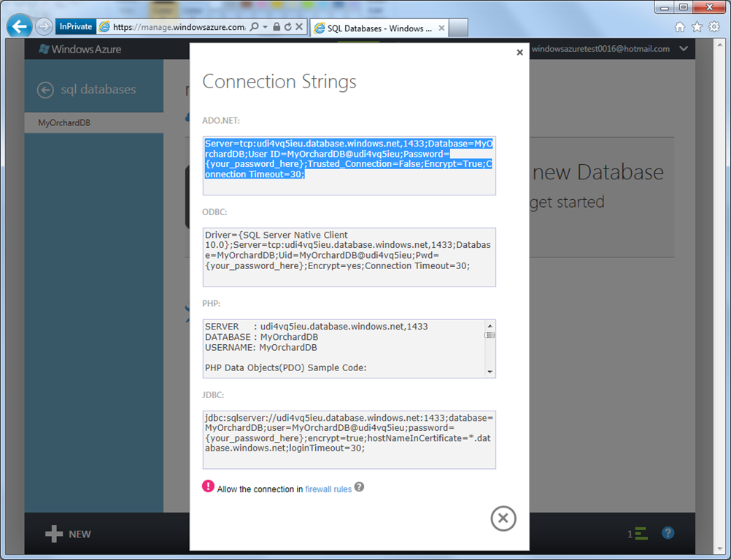Open favorites star icon
Screen dimensions: 731x560
coord(697,27)
